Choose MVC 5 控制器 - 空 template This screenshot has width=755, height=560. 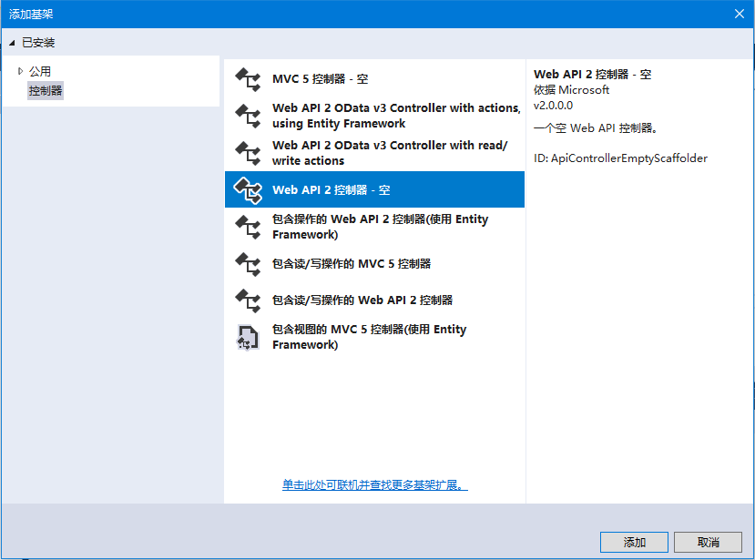[321, 79]
